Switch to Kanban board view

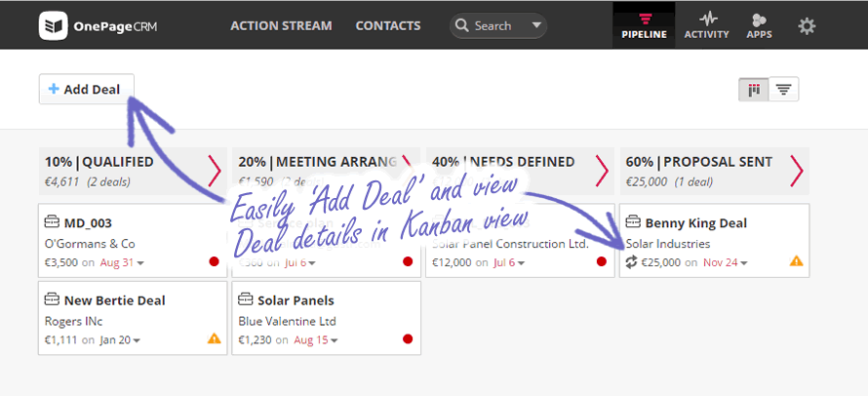(754, 89)
